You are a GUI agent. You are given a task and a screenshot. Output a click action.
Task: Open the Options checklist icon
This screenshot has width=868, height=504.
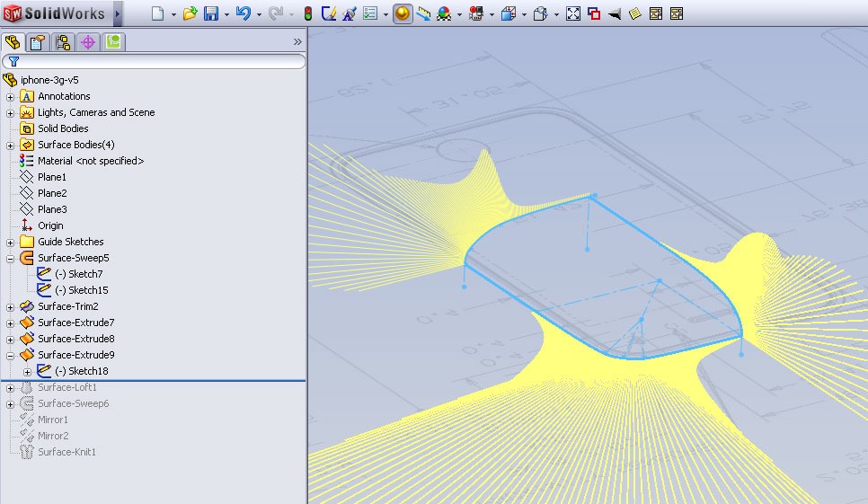(370, 13)
